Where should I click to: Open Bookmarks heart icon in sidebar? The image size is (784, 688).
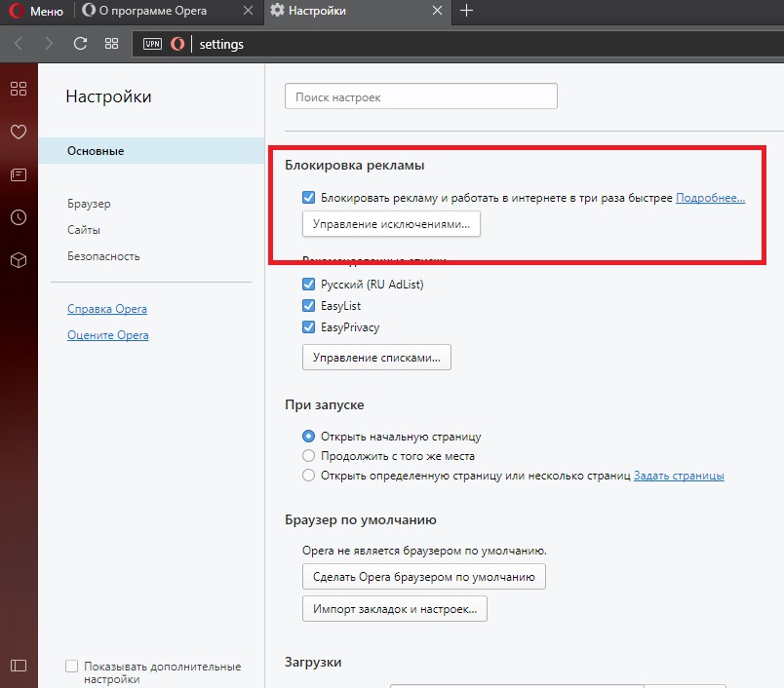(x=19, y=132)
